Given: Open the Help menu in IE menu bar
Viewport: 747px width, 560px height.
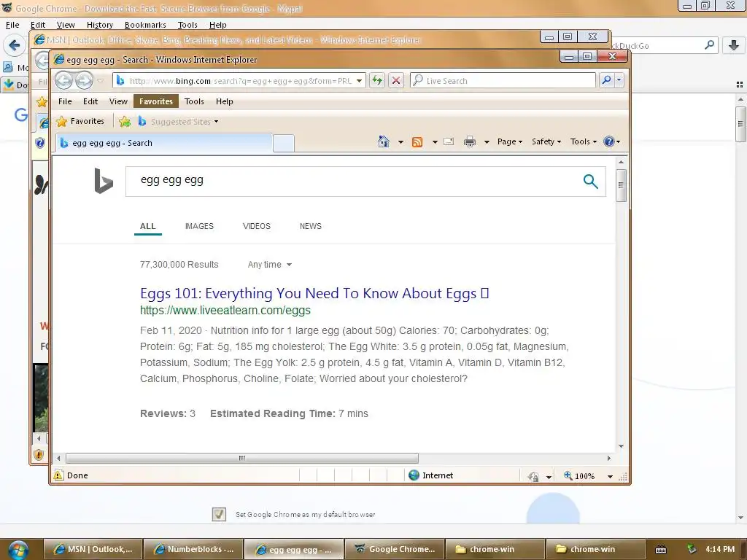Looking at the screenshot, I should point(225,101).
